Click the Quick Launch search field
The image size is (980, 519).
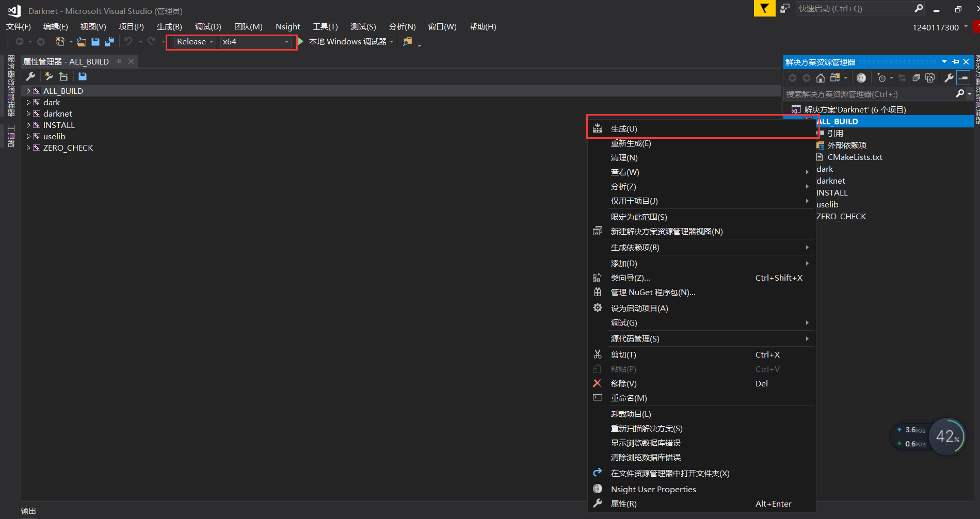pos(855,8)
